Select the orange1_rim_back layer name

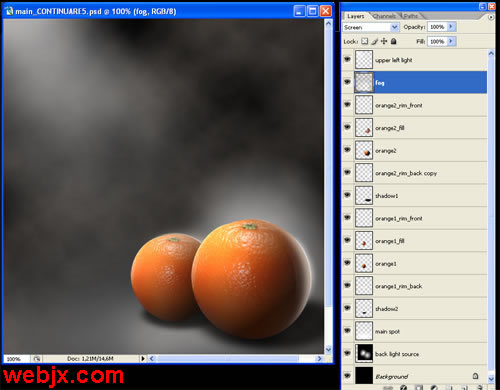pos(399,286)
